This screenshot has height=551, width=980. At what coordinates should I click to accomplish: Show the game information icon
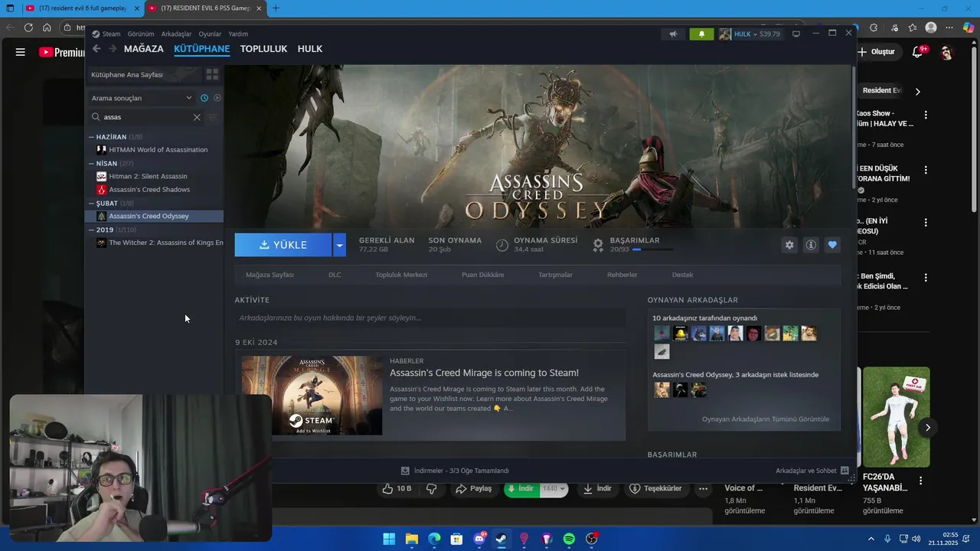point(811,245)
